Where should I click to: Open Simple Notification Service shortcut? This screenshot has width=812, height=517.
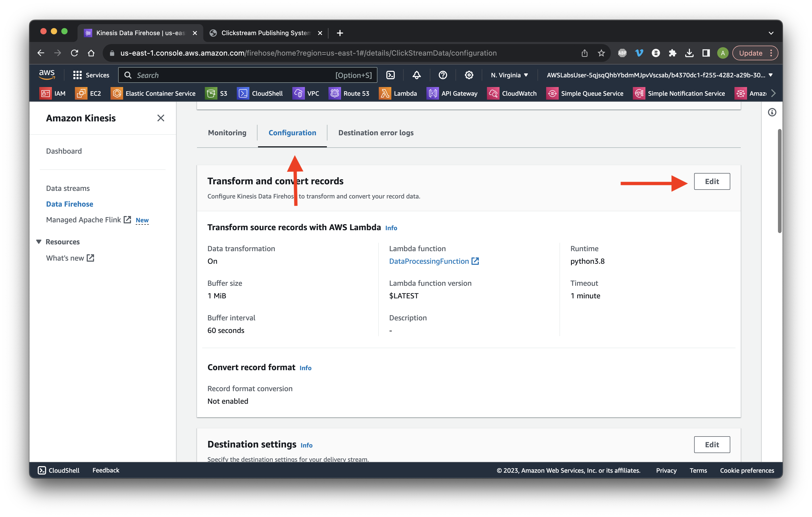tap(679, 94)
